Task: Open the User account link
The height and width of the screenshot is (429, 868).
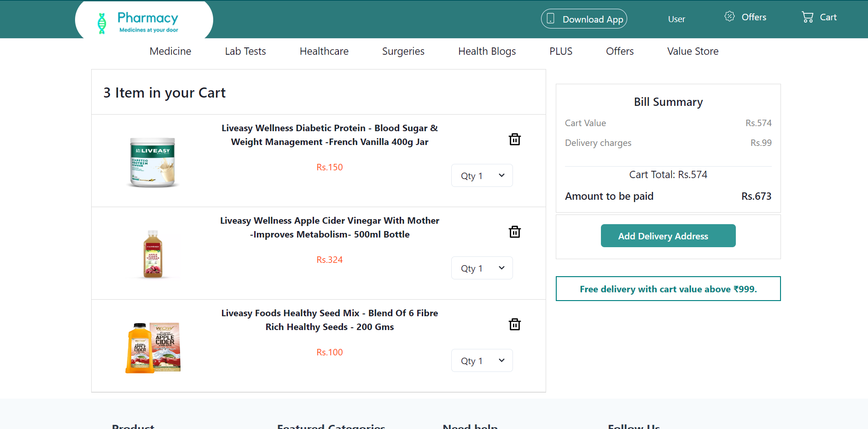Action: click(676, 19)
